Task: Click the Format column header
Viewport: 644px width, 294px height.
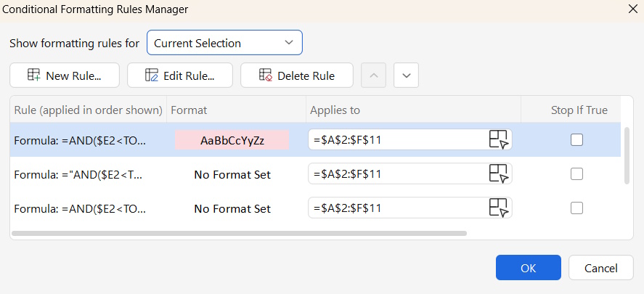Action: point(189,110)
